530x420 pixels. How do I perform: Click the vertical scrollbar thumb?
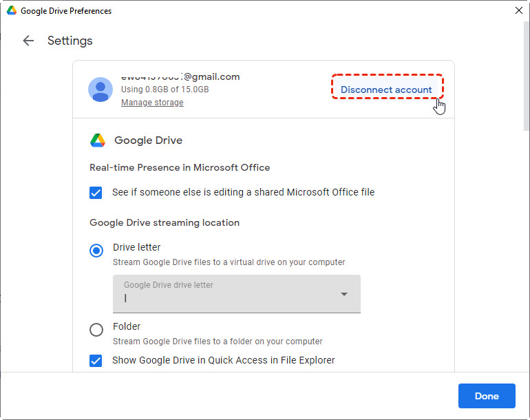527,76
